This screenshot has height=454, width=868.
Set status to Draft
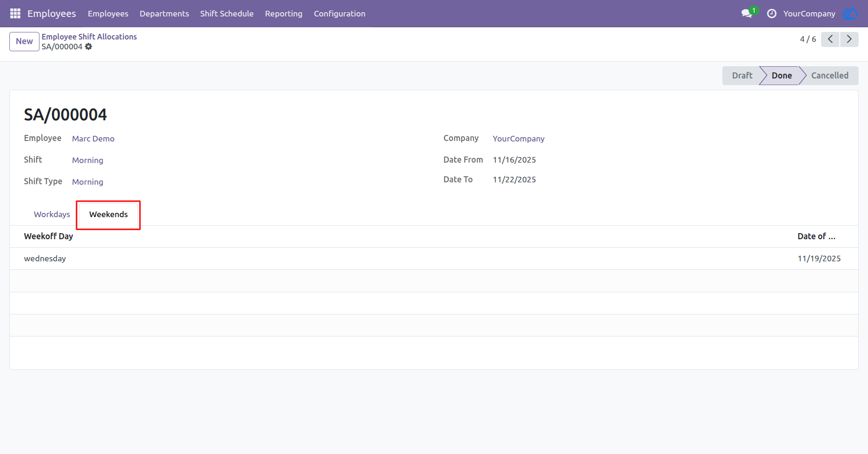(x=742, y=76)
